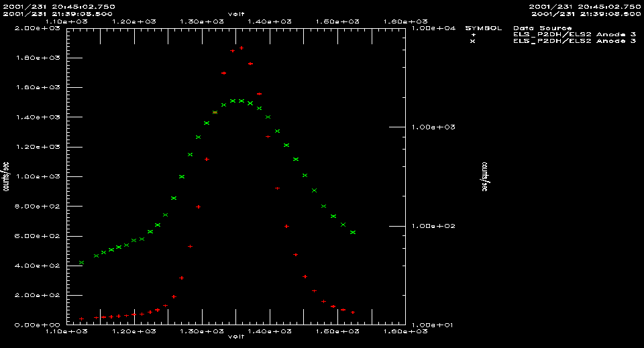Click the counts/sec label left of the plot
This screenshot has height=348, width=644.
[x=6, y=176]
